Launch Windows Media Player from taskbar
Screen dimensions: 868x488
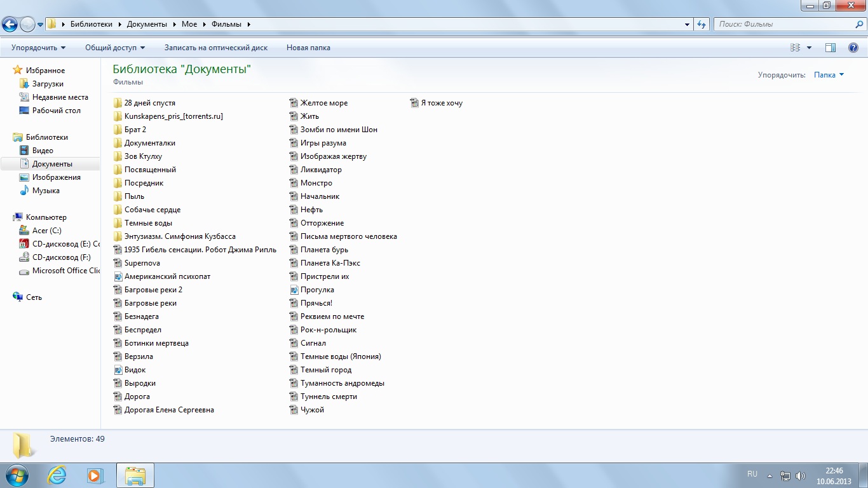pyautogui.click(x=96, y=475)
